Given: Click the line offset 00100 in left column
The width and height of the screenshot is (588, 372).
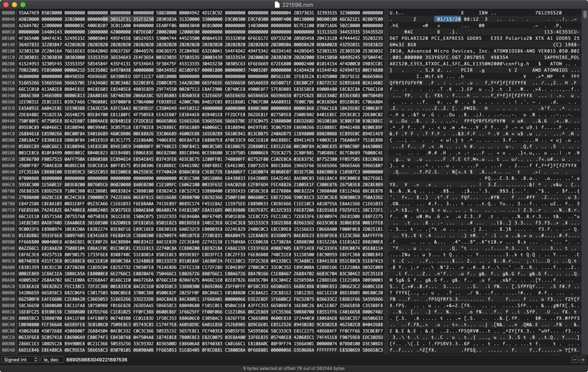Looking at the screenshot, I should [8, 38].
